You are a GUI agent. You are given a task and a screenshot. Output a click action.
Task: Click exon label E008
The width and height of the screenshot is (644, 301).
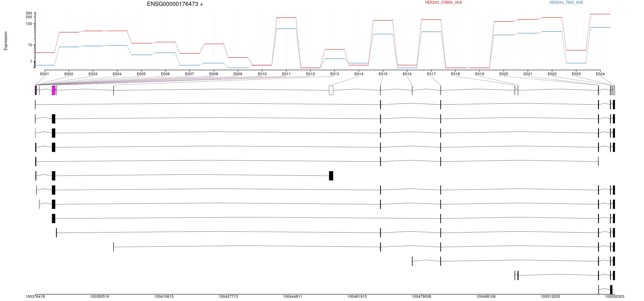click(214, 74)
